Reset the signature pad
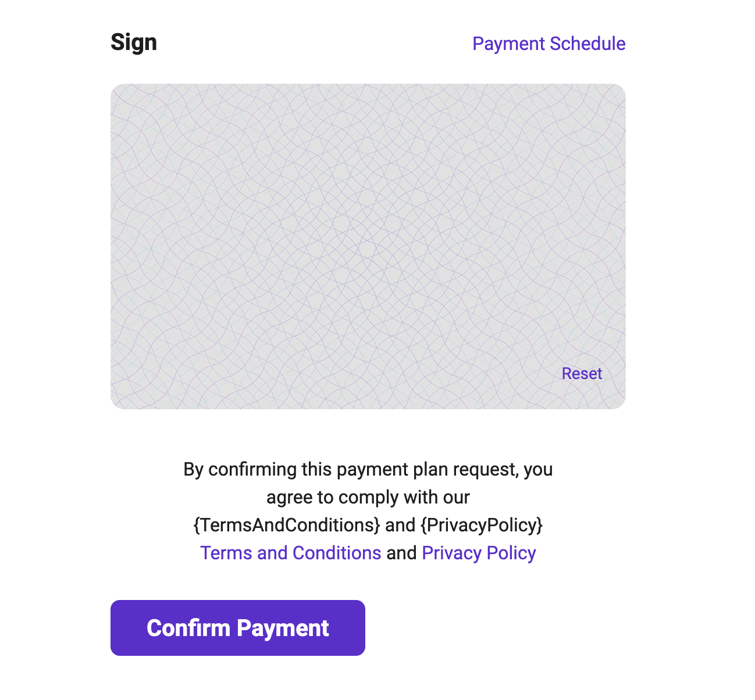 click(x=582, y=373)
